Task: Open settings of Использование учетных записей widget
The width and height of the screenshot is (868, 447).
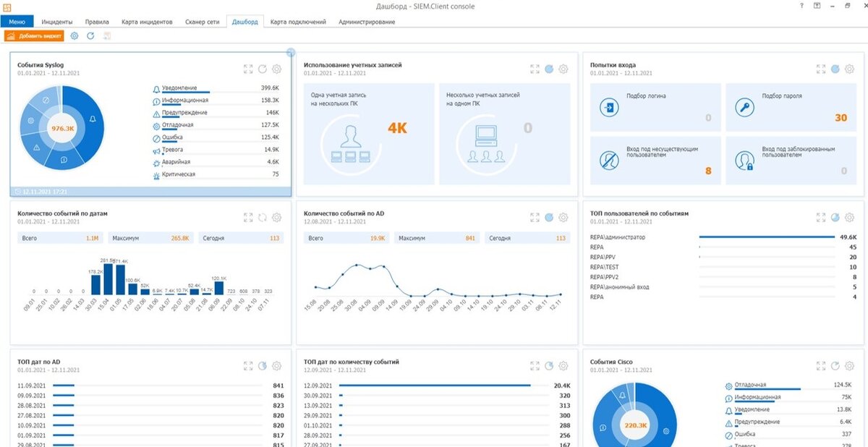Action: 563,69
